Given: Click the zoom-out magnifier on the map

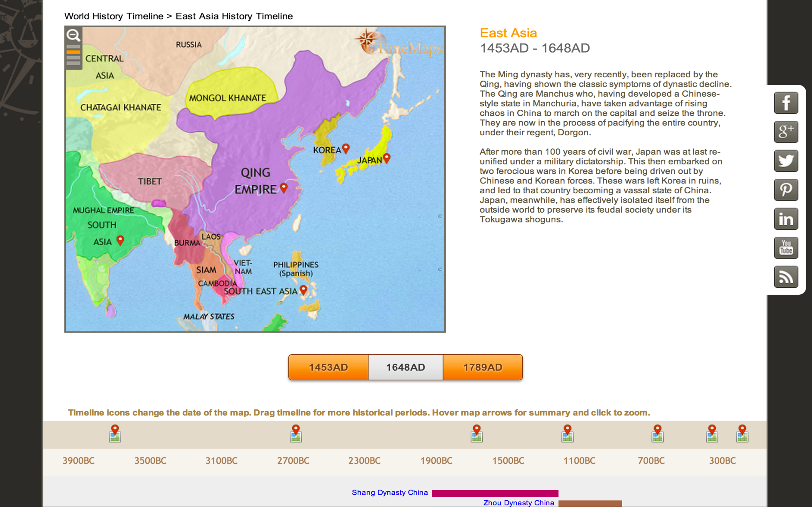Looking at the screenshot, I should click(74, 35).
